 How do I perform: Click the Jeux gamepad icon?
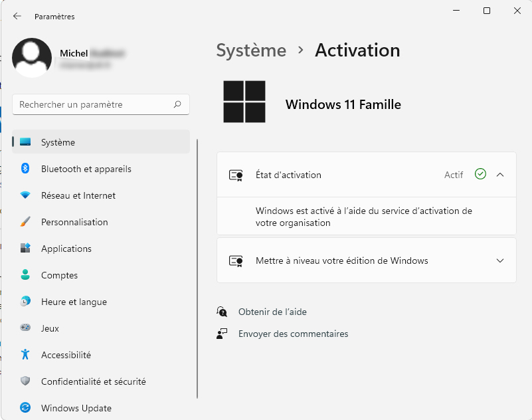tap(25, 328)
